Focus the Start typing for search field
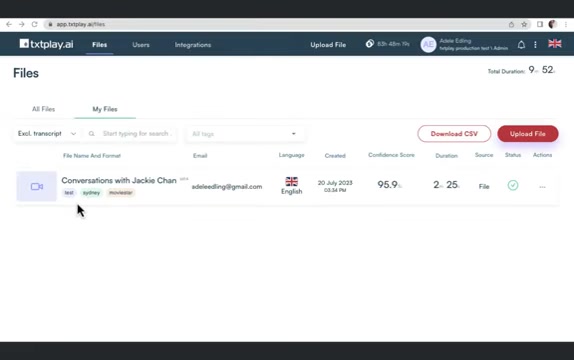The image size is (574, 360). (x=137, y=134)
